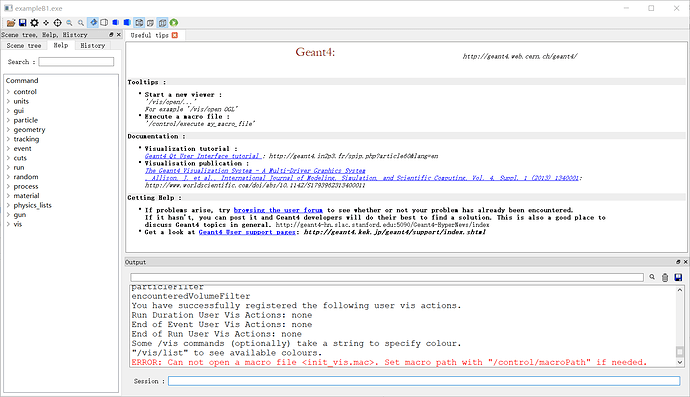This screenshot has width=690, height=397.
Task: Float the Scene tree dock panel
Action: coord(111,34)
